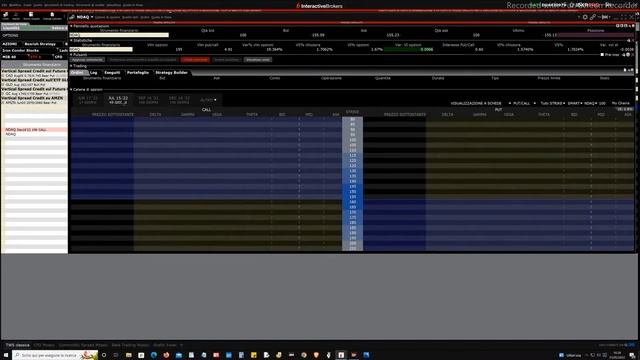Collapse the Catena di opzioni section

[71, 89]
